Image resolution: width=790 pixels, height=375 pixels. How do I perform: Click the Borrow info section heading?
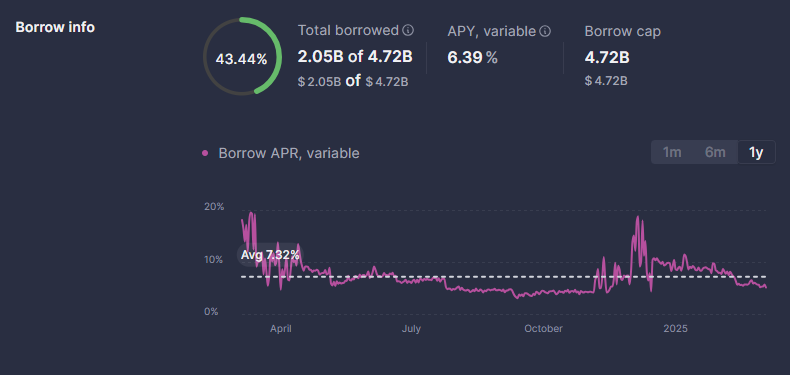(55, 27)
